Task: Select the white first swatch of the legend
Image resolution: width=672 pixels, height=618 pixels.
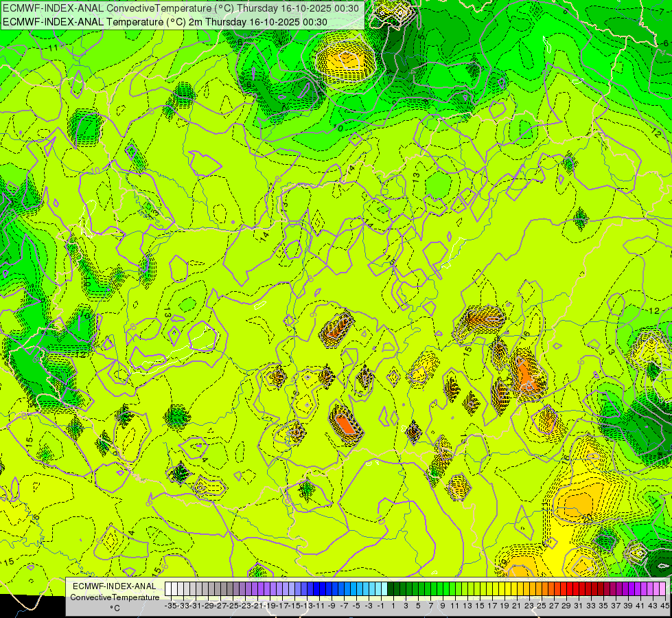Action: click(x=168, y=588)
